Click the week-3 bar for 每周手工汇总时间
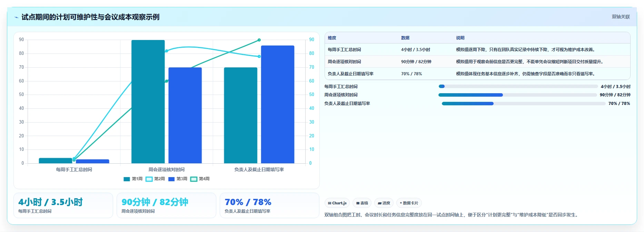The image size is (644, 232). point(92,161)
